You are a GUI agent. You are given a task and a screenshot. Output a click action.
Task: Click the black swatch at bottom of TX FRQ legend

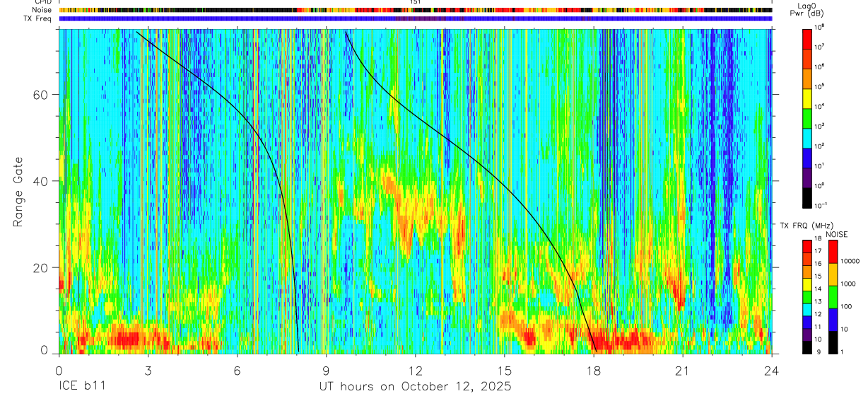(807, 348)
